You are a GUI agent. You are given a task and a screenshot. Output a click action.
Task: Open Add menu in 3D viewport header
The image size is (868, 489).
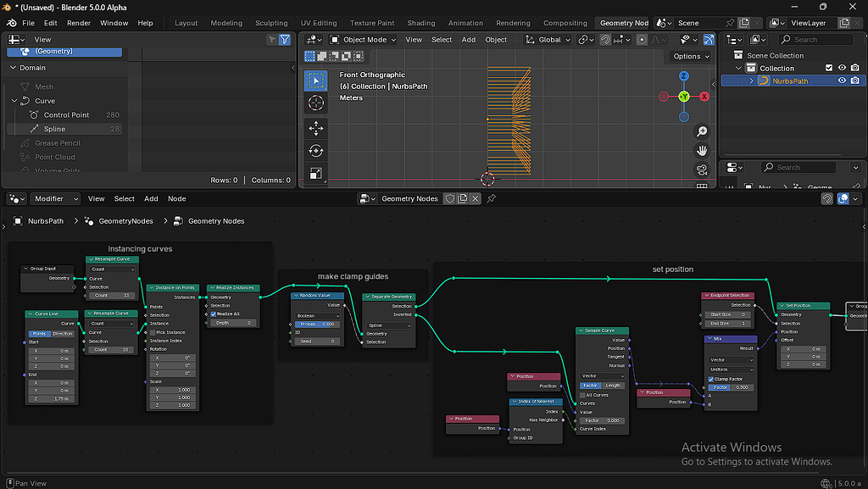(468, 39)
